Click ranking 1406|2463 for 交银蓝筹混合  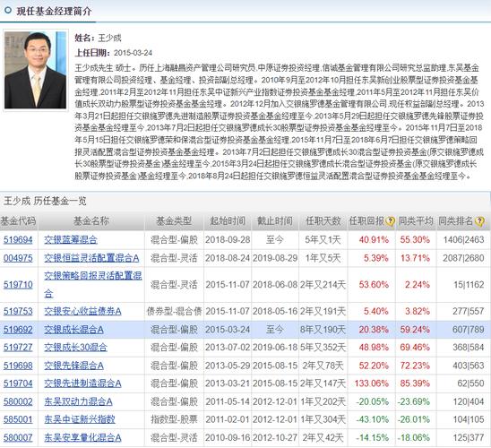click(x=463, y=240)
